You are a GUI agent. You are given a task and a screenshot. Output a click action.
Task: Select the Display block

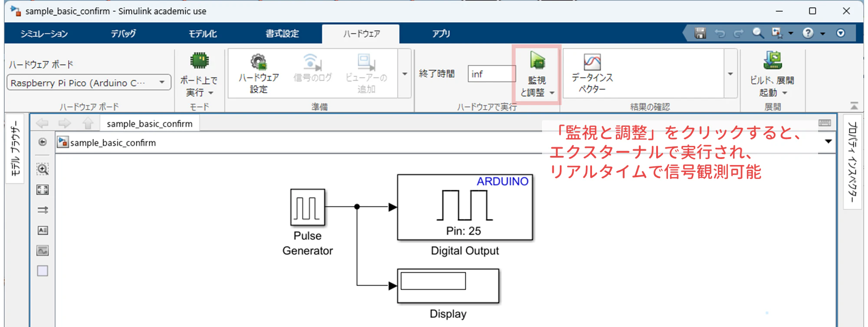pos(448,286)
